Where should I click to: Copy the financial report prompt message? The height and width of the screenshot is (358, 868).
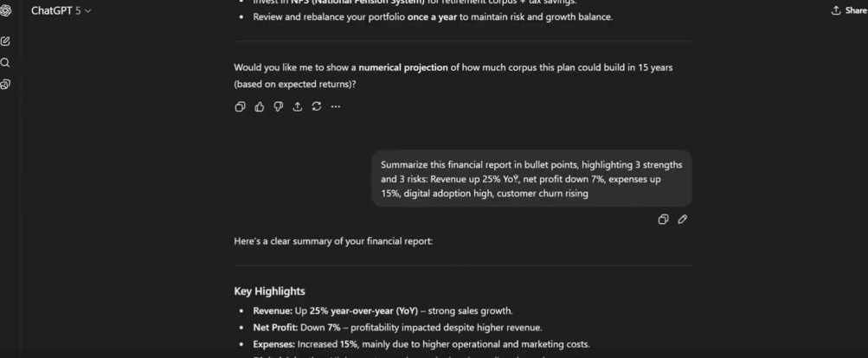[663, 220]
